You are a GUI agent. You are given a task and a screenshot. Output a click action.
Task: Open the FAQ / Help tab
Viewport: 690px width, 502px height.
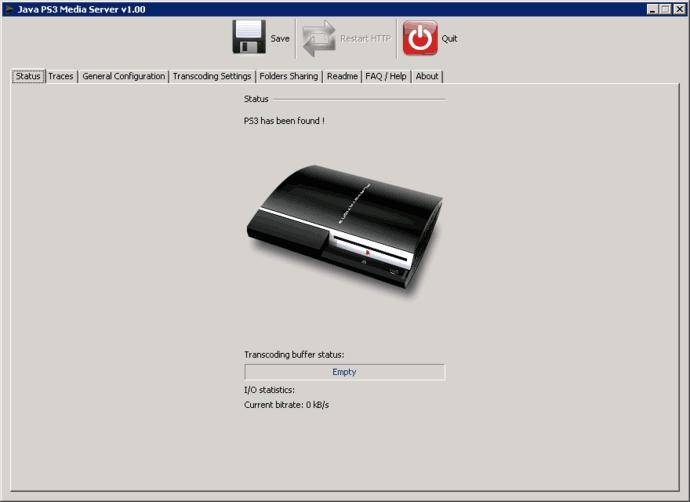point(386,76)
